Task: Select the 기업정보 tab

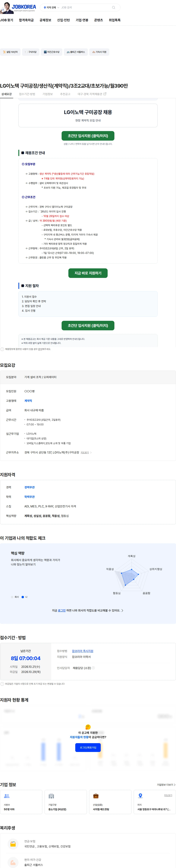Action: (x=47, y=94)
